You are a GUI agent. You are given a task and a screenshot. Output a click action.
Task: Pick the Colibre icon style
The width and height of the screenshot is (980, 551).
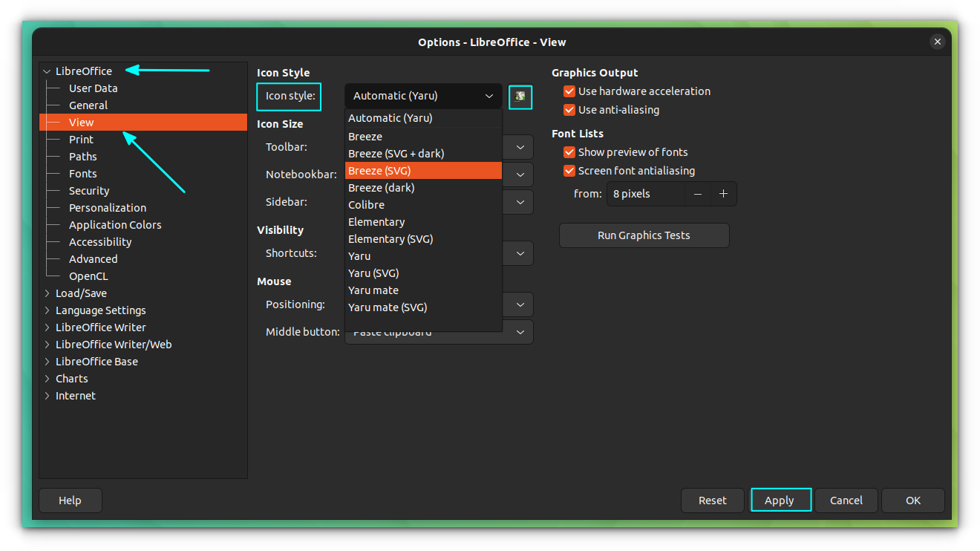click(x=423, y=205)
